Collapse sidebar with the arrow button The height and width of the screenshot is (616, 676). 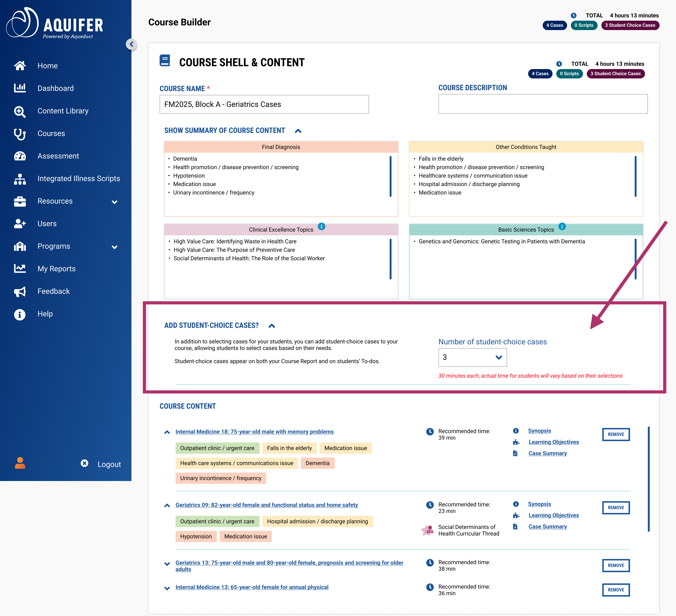tap(131, 44)
